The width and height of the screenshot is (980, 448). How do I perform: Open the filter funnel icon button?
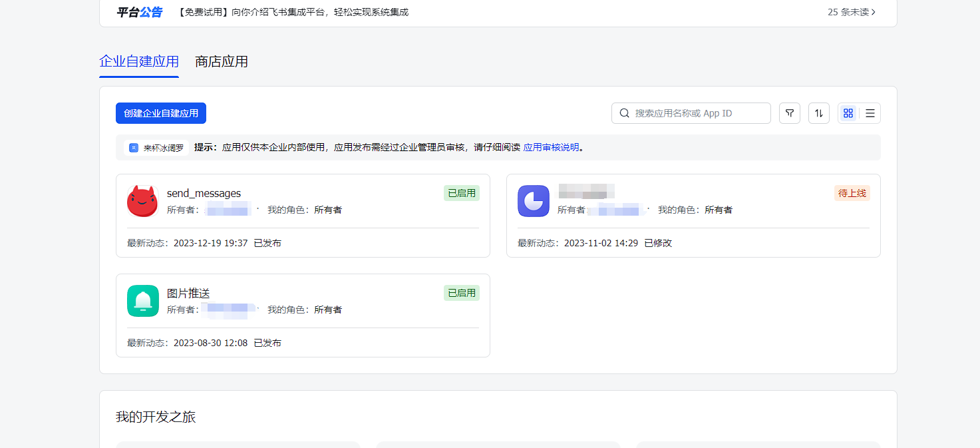click(789, 113)
